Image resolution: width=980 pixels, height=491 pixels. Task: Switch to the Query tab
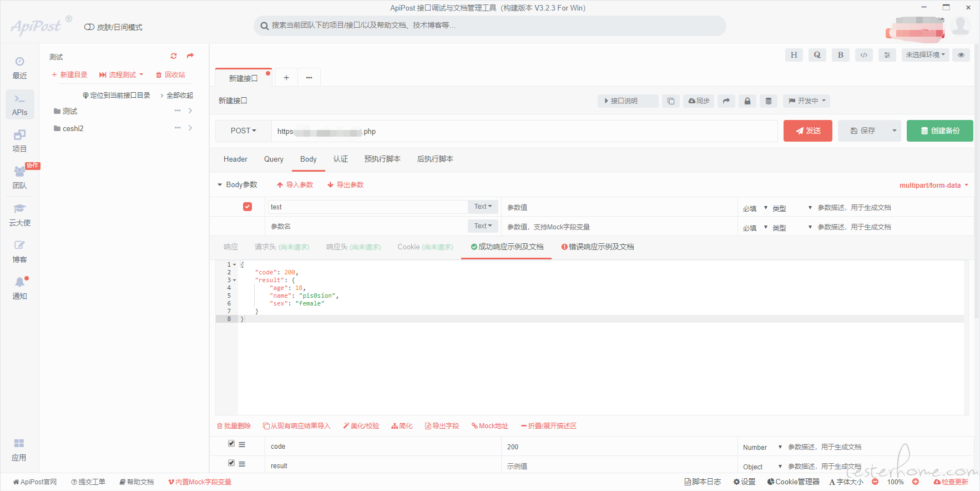[x=274, y=159]
